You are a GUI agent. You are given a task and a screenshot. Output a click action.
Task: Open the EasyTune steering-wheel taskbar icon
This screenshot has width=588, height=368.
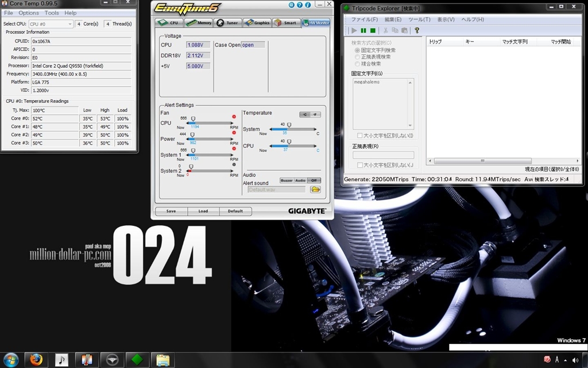[112, 360]
